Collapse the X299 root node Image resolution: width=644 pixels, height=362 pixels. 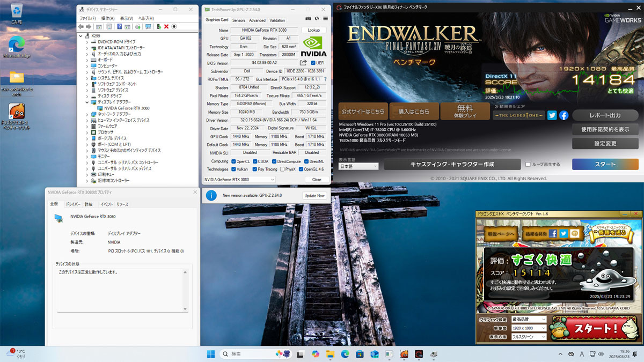coord(81,36)
